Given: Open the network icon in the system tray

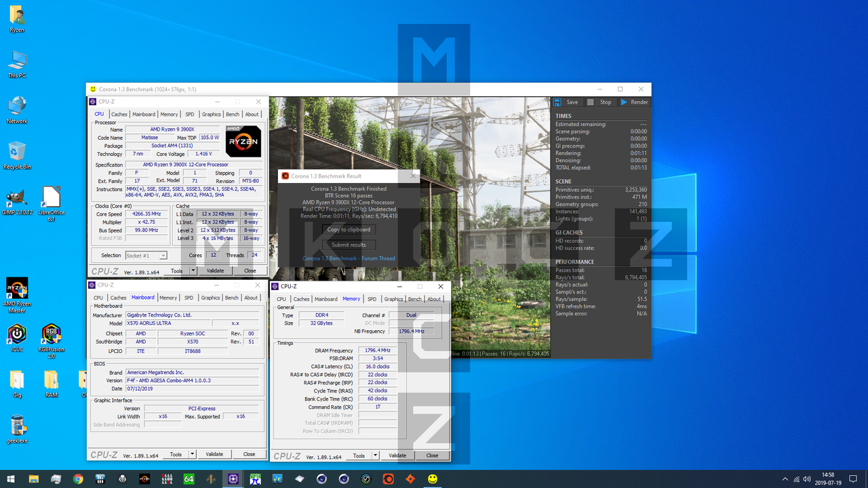Looking at the screenshot, I should [797, 479].
